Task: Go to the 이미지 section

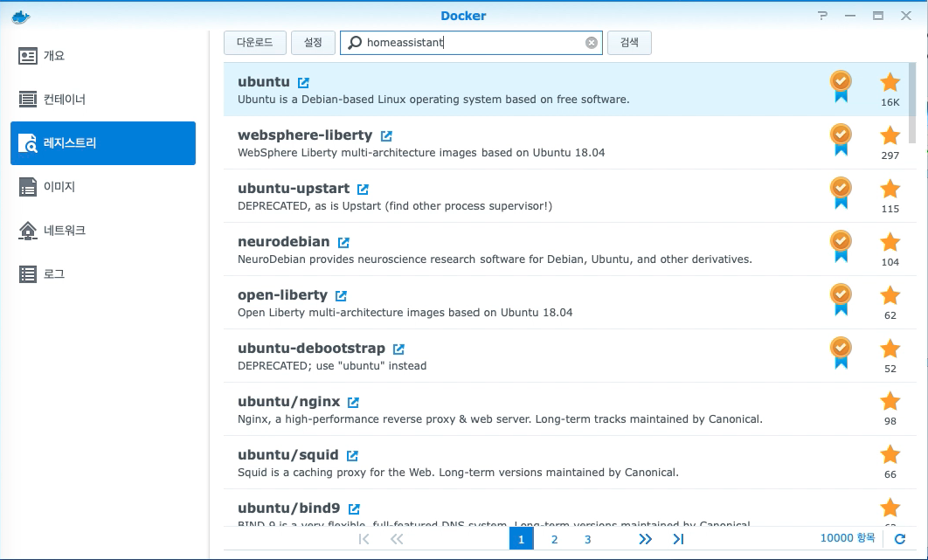Action: [x=103, y=187]
